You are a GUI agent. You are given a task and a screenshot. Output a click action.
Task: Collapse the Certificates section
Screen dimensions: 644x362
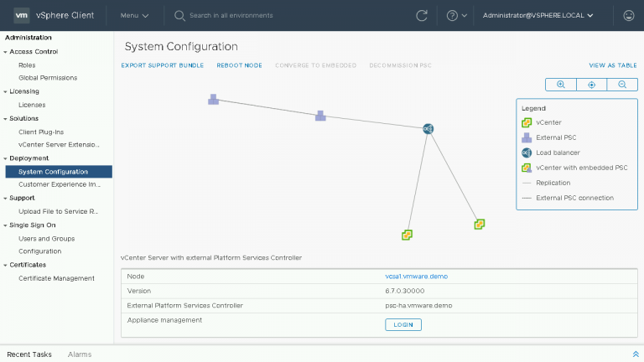[x=5, y=266]
